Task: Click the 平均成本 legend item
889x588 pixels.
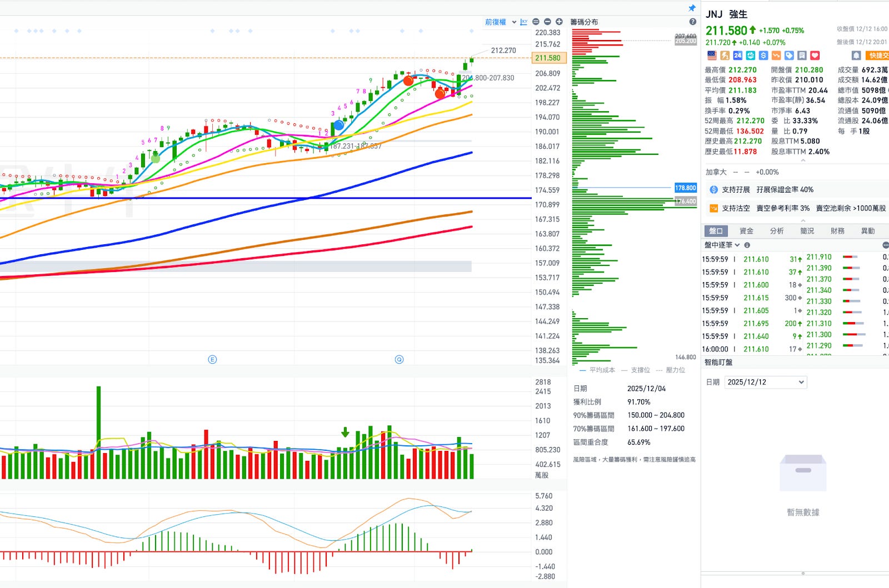Action: click(597, 370)
